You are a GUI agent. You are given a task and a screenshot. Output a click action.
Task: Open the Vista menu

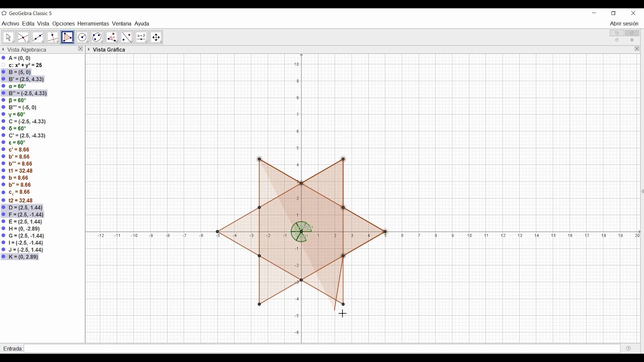(x=43, y=24)
